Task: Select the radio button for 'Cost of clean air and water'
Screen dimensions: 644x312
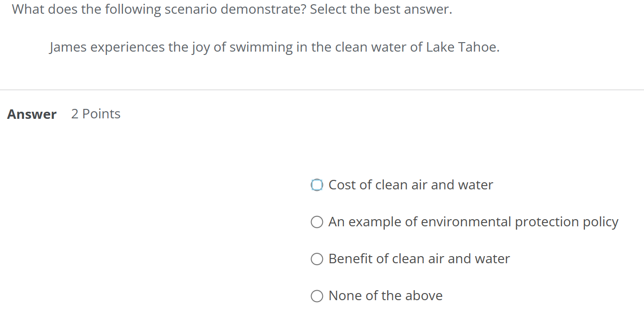Action: tap(317, 185)
